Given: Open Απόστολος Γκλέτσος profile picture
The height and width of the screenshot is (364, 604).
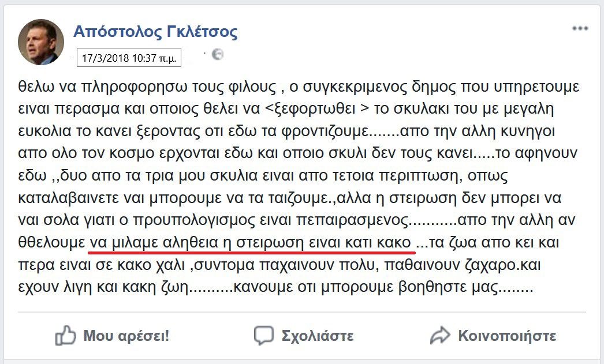Looking at the screenshot, I should coord(41,42).
